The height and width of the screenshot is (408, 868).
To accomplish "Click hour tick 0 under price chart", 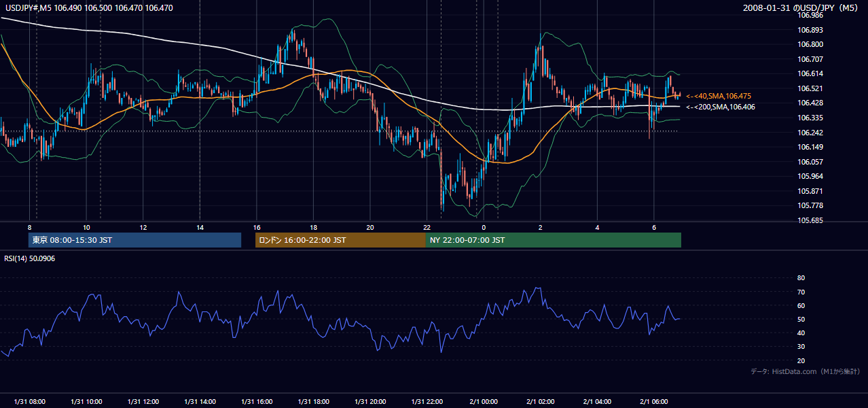I will [483, 228].
